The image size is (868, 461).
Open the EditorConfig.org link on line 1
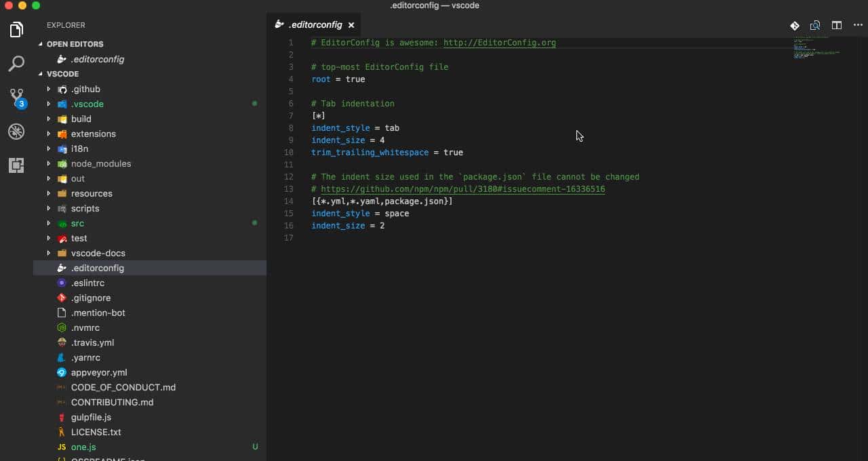point(499,42)
